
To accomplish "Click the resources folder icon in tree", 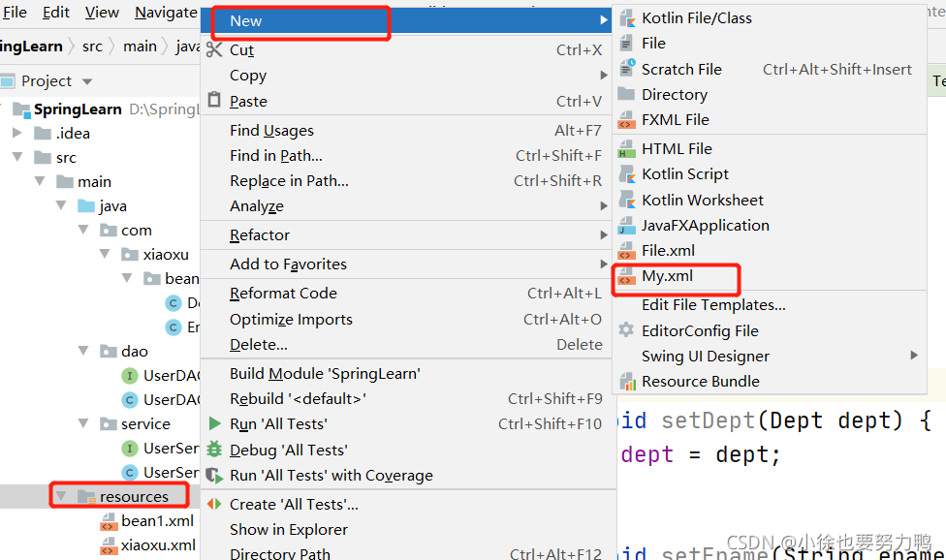I will coord(87,497).
